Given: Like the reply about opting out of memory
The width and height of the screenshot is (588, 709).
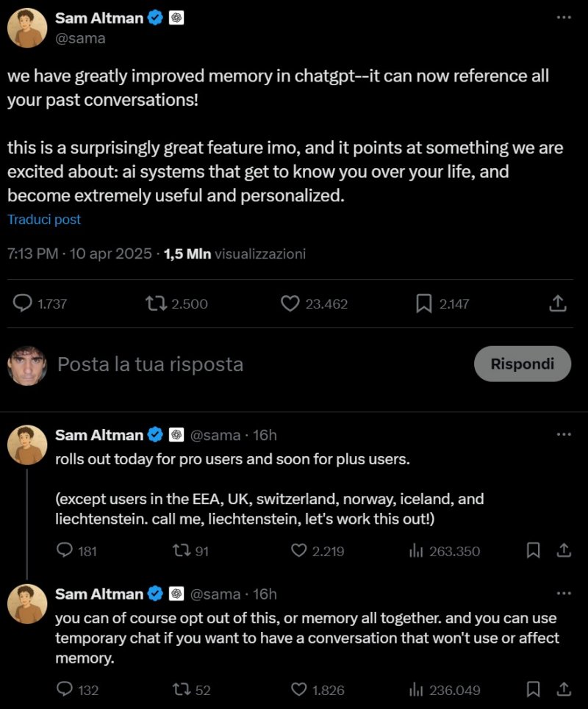Looking at the screenshot, I should 297,689.
